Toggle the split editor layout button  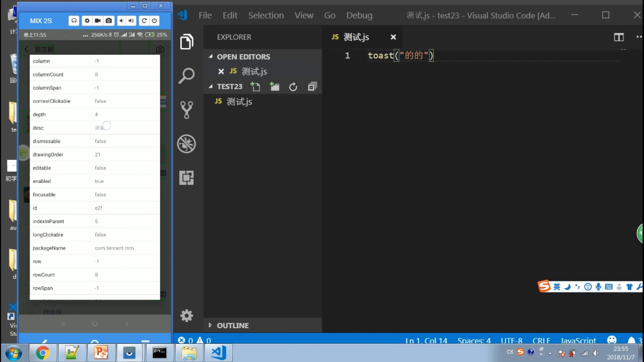[x=619, y=37]
